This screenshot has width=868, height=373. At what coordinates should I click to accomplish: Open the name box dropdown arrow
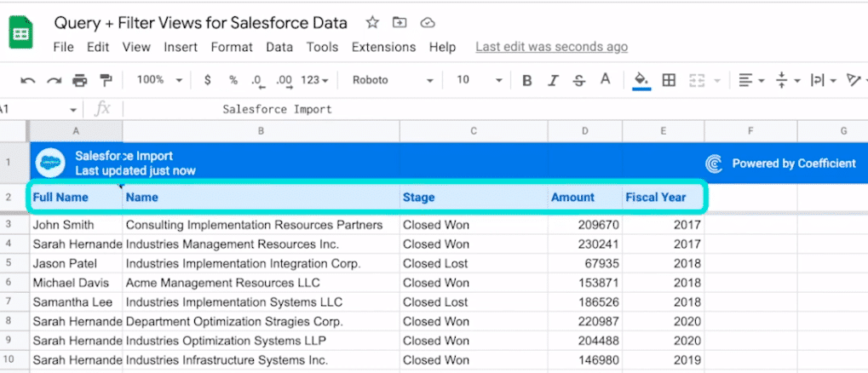point(73,110)
